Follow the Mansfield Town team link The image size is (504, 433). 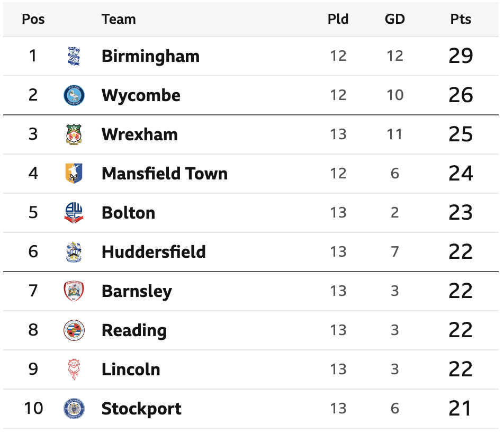tap(165, 174)
